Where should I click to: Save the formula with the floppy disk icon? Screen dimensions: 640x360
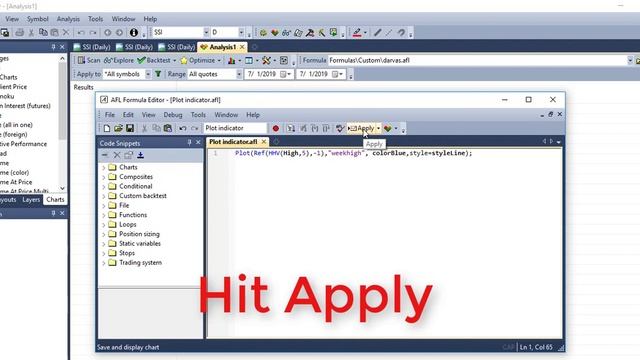[x=130, y=128]
